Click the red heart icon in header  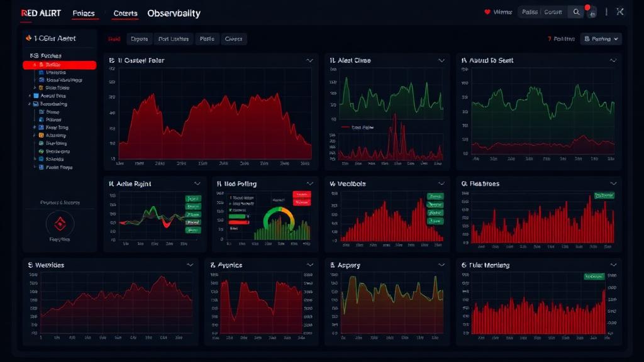coord(487,13)
